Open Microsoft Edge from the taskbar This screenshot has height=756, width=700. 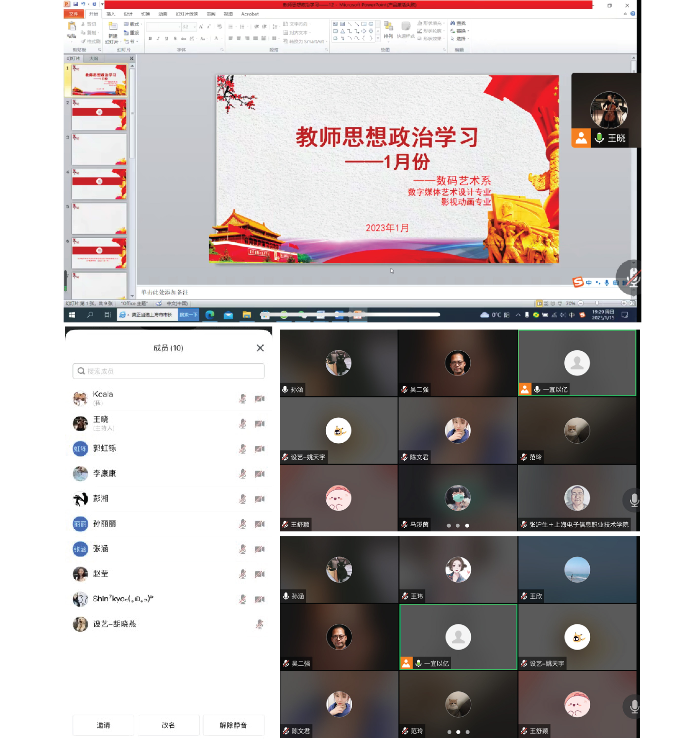tap(210, 315)
